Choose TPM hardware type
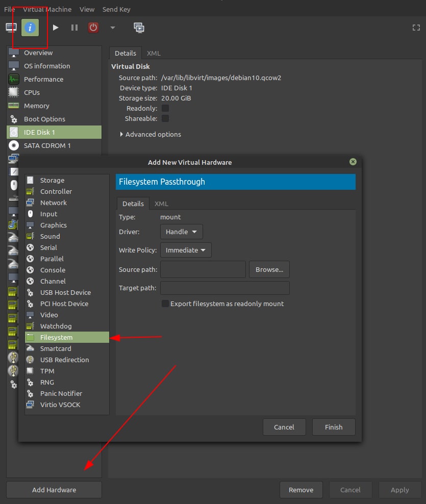 point(67,371)
